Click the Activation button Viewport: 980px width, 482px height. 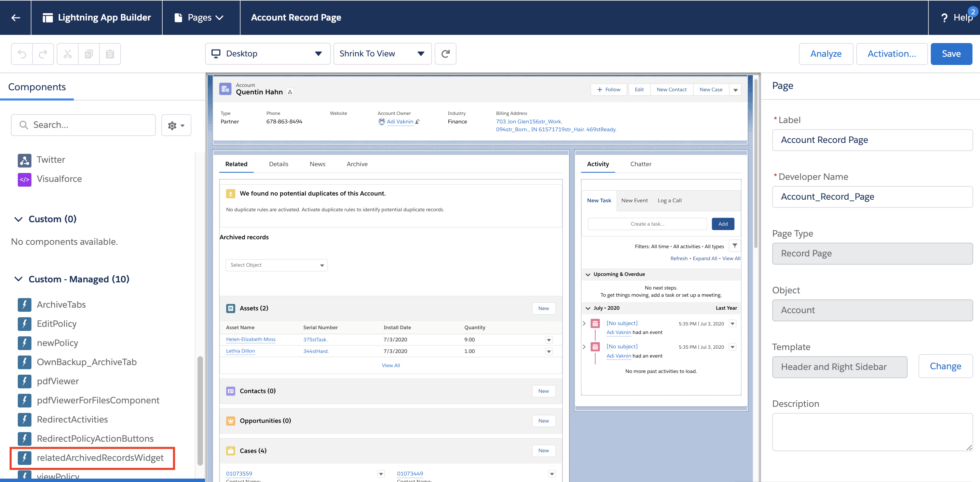(x=890, y=53)
